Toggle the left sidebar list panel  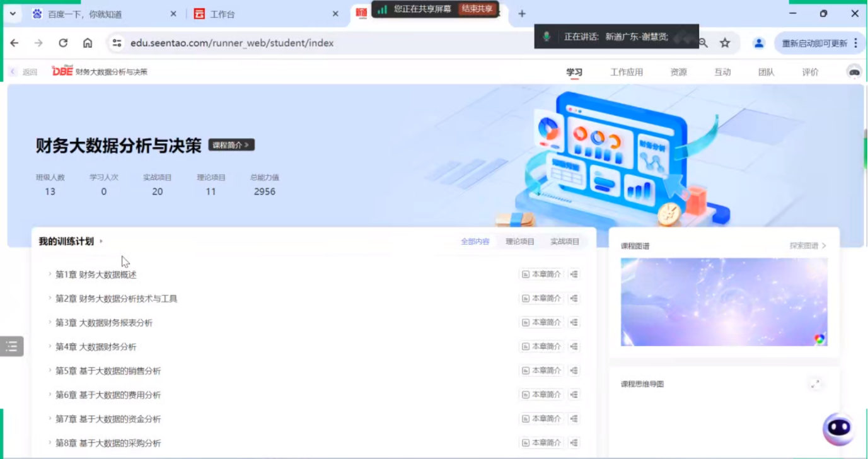click(x=10, y=346)
